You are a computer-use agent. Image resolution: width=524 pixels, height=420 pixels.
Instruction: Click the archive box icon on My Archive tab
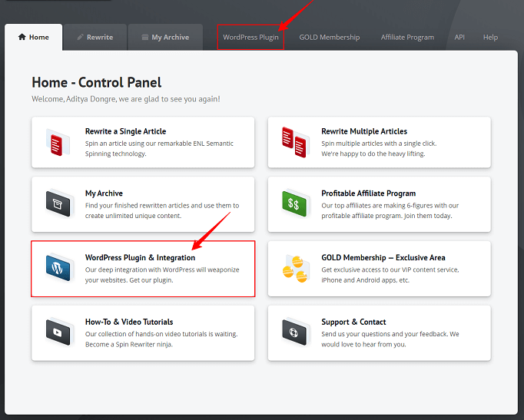144,37
